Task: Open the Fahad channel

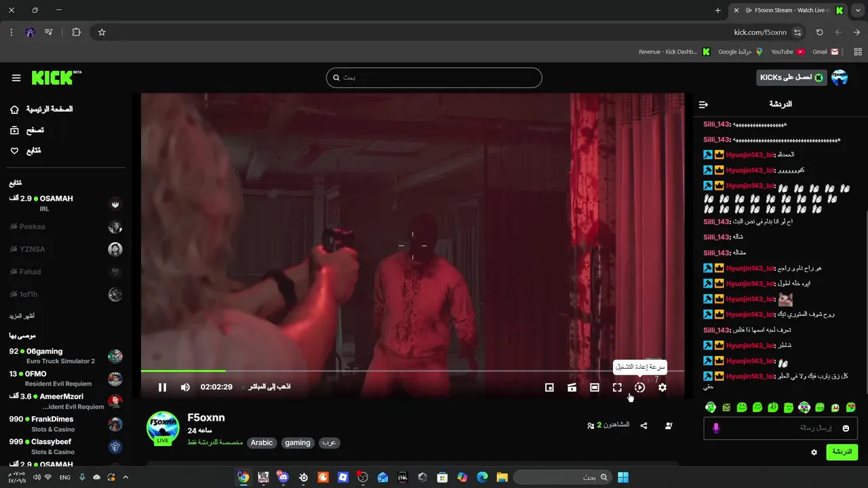Action: click(65, 272)
